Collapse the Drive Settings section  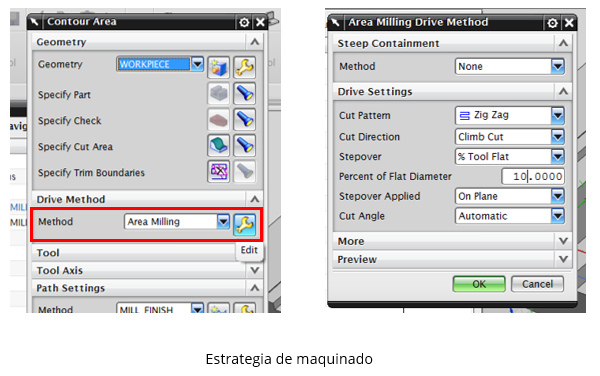563,91
